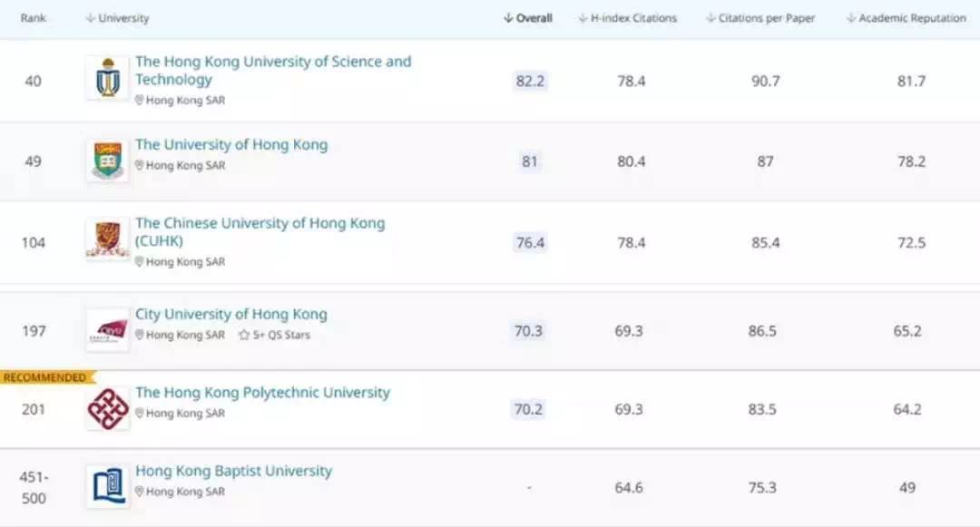Open The Hong Kong Polytechnic University link
The height and width of the screenshot is (527, 980).
click(x=262, y=392)
